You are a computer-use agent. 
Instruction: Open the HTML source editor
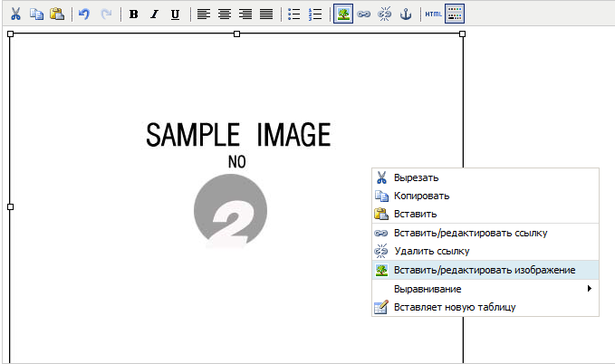pos(434,14)
